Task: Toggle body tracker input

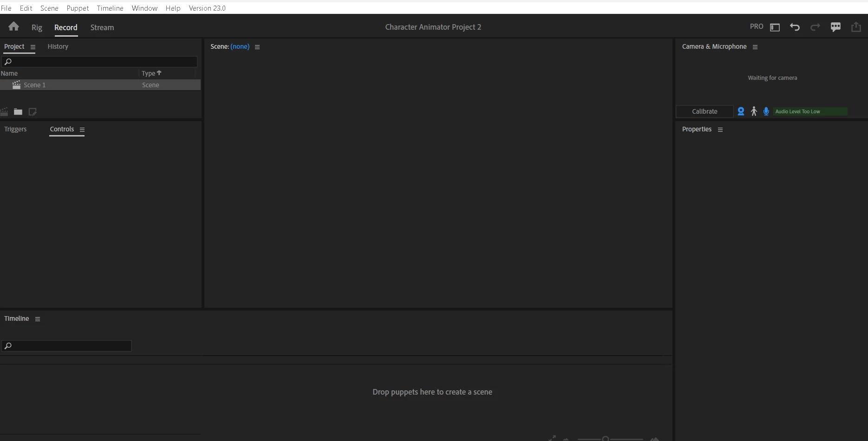Action: pos(754,111)
